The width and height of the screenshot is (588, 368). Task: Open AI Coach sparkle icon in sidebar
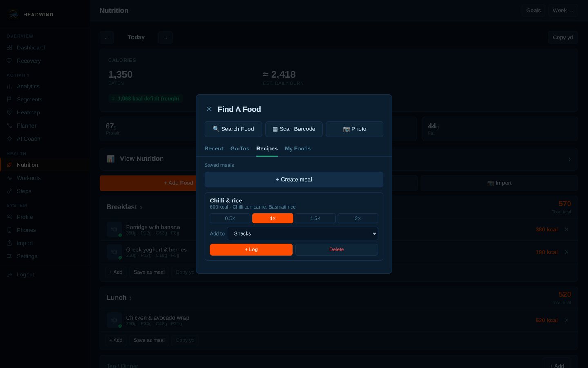click(x=9, y=139)
